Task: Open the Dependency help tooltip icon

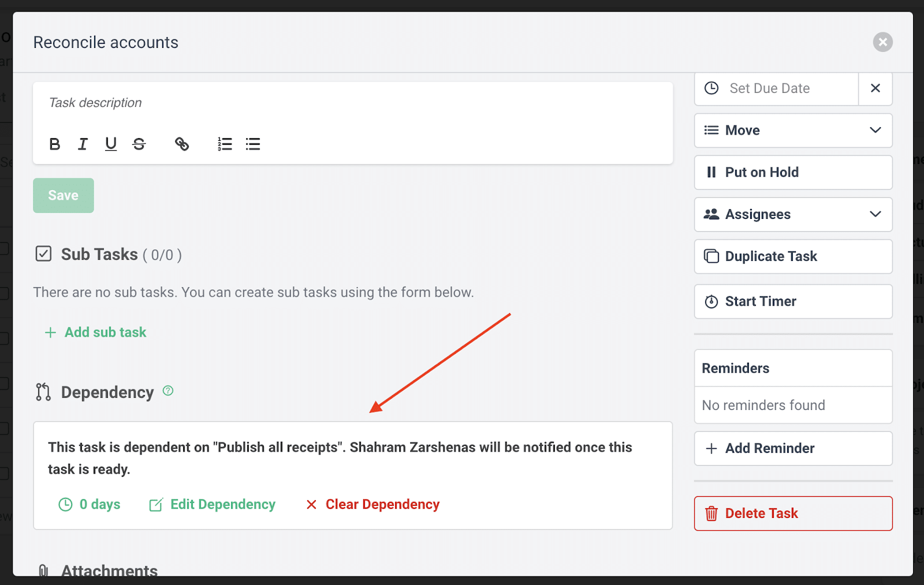Action: coord(167,390)
